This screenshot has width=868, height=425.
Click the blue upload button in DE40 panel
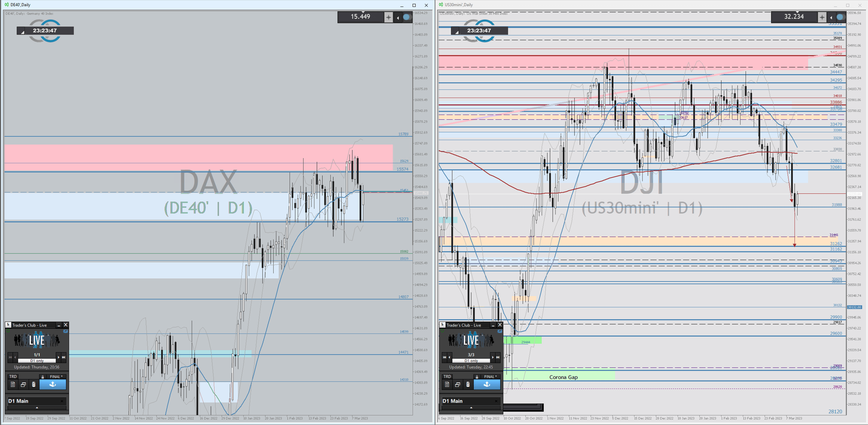(x=53, y=385)
